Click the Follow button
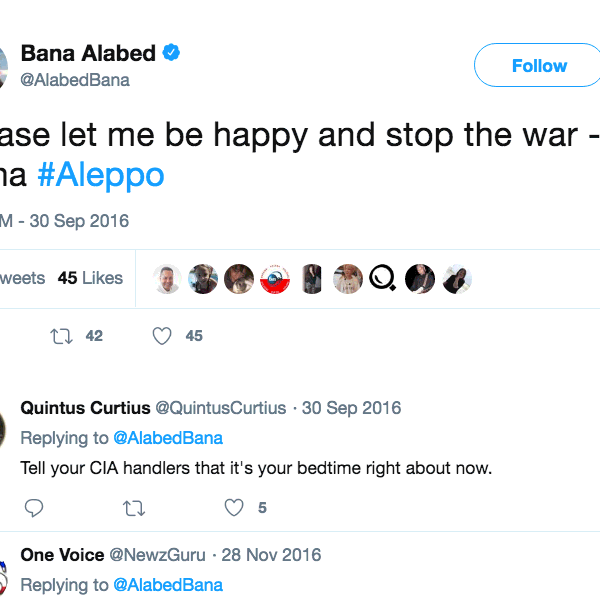600x600 pixels. coord(538,66)
